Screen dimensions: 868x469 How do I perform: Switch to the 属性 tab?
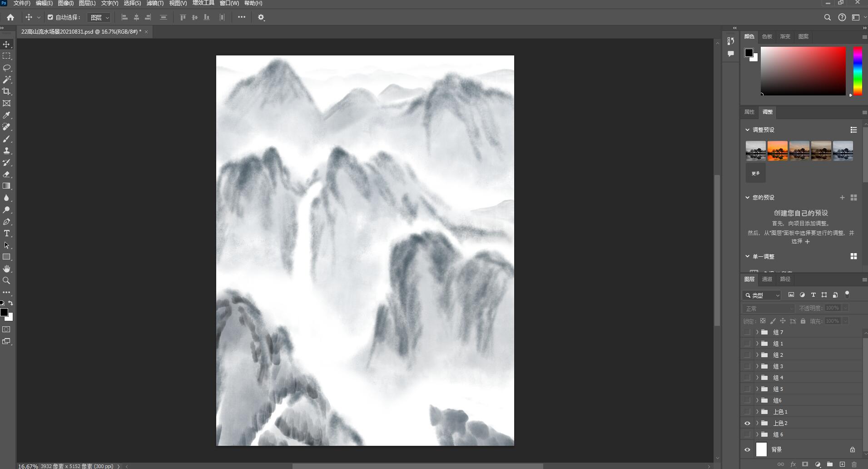[x=749, y=112]
